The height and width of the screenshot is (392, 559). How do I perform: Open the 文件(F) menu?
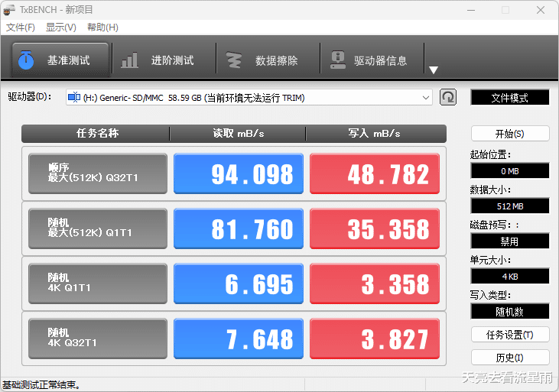(21, 28)
